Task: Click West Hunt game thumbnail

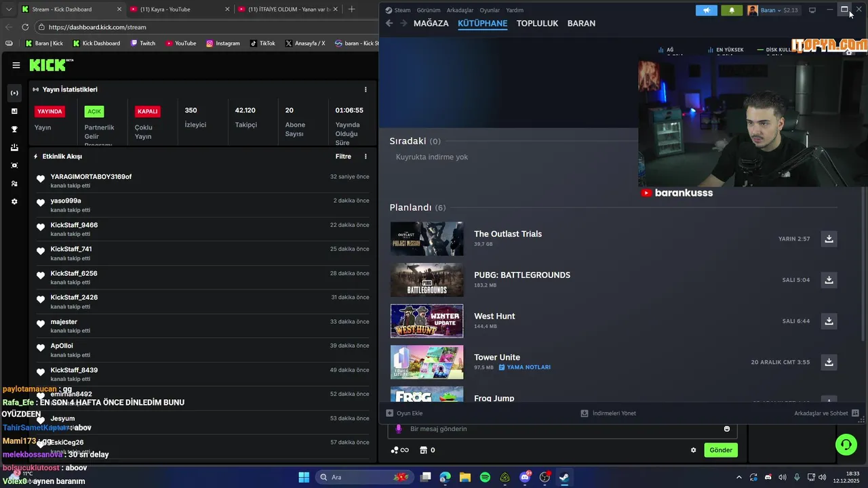Action: 427,321
